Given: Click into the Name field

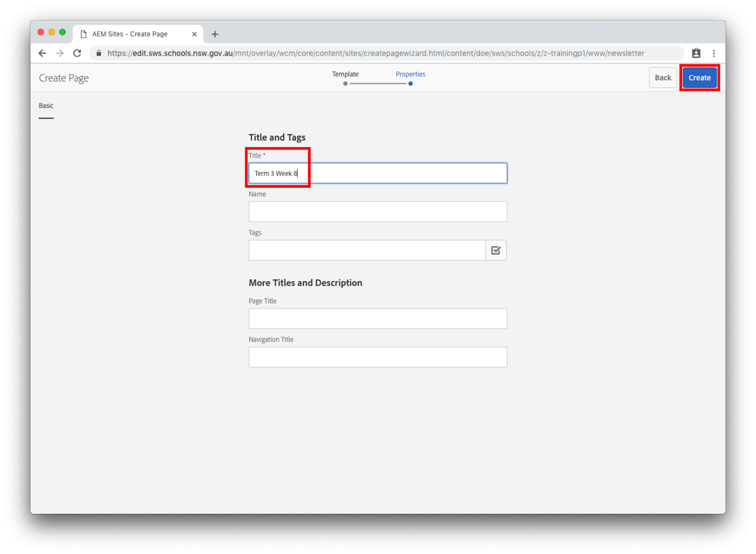Looking at the screenshot, I should coord(378,211).
